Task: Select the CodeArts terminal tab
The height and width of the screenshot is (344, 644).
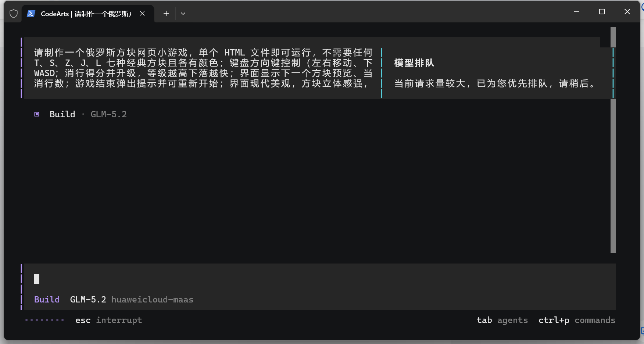Action: (88, 14)
